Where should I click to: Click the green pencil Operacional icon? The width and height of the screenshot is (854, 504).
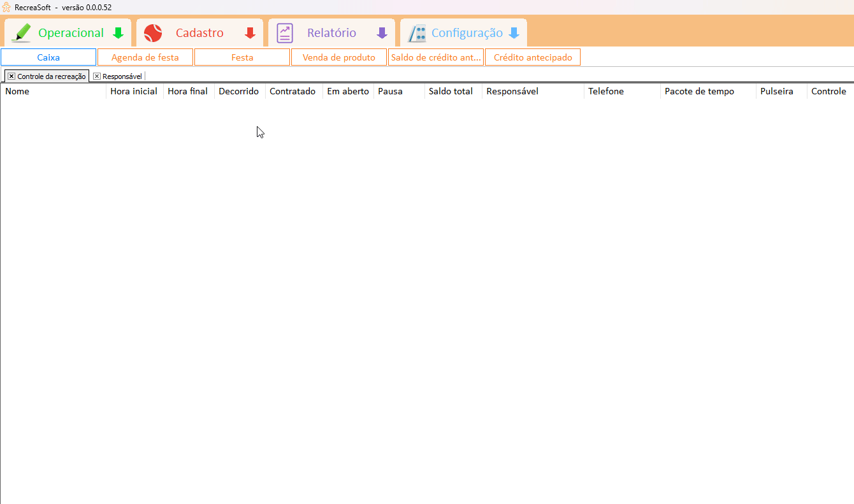click(21, 33)
